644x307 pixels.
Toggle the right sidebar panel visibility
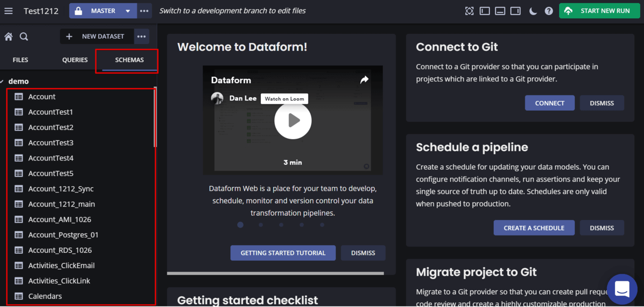515,11
